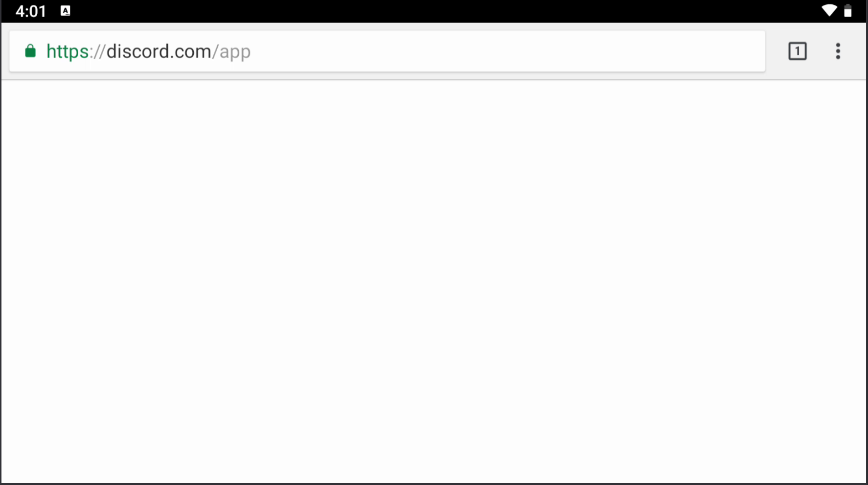Focus the address bar's empty right side
Viewport: 868px width, 485px height.
[x=509, y=51]
